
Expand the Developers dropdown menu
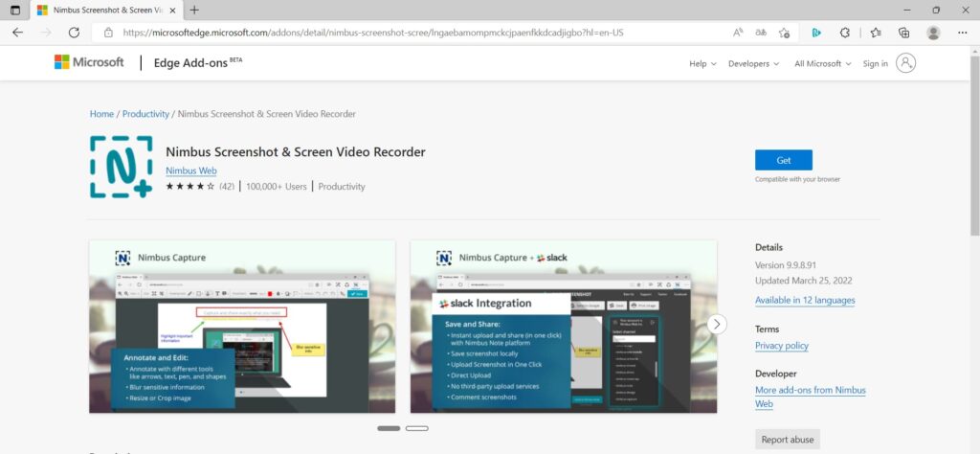pyautogui.click(x=754, y=64)
